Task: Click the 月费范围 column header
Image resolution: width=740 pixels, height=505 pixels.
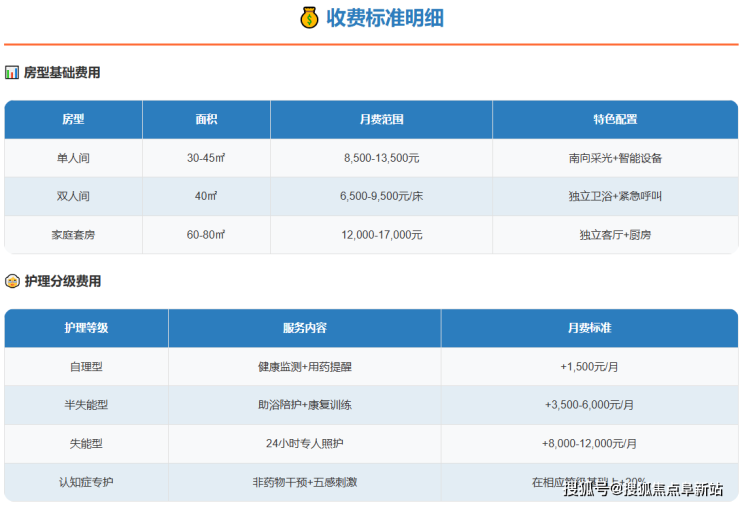Action: pyautogui.click(x=381, y=119)
